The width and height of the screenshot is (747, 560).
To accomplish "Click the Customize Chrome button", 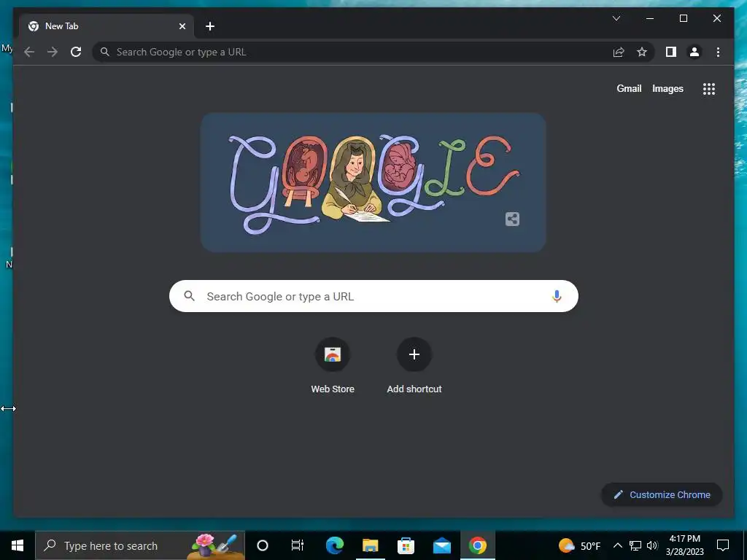I will [662, 495].
